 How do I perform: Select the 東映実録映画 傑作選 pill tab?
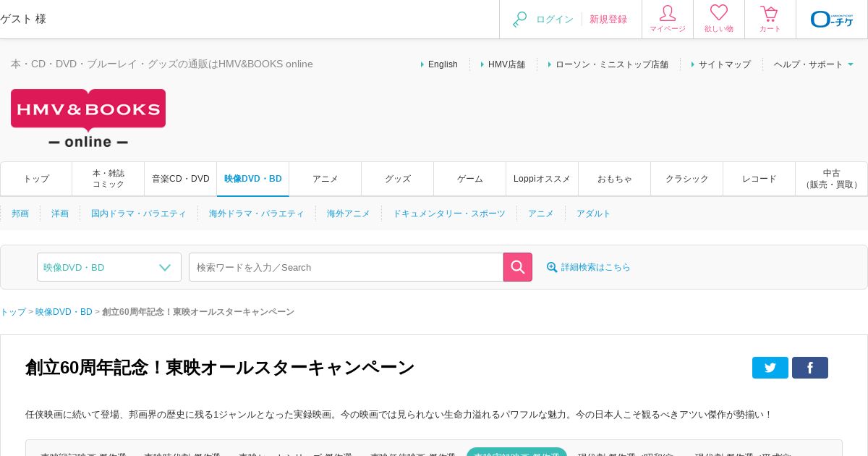click(516, 453)
